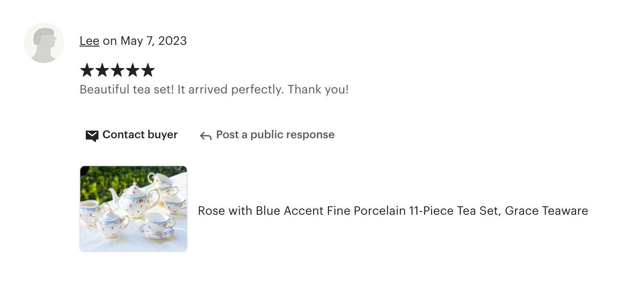Click the envelope icon beside Contact buyer

[92, 135]
